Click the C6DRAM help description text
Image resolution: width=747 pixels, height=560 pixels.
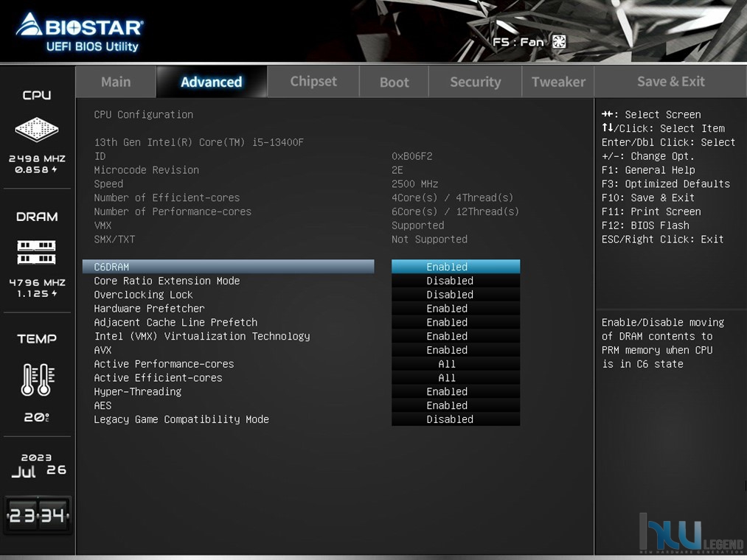coord(663,343)
